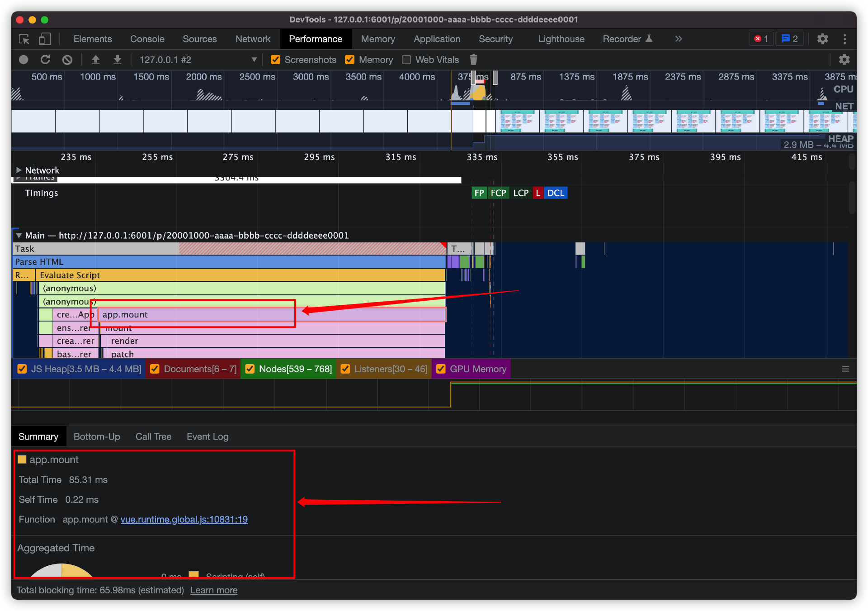Open the Bottom-Up tab
868x611 pixels.
pyautogui.click(x=97, y=436)
